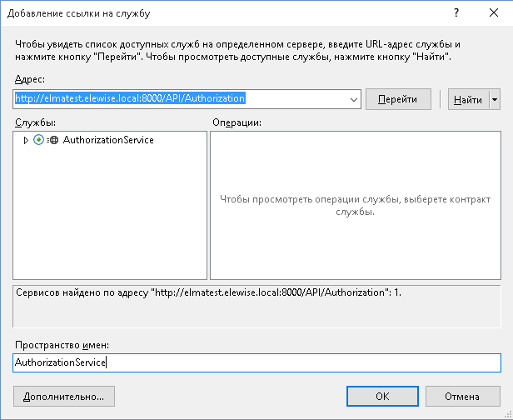The width and height of the screenshot is (513, 420).
Task: Focus the Пространство имен text field
Action: click(256, 362)
